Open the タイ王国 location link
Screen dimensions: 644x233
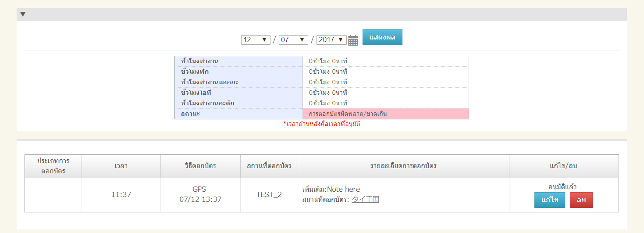click(x=365, y=200)
